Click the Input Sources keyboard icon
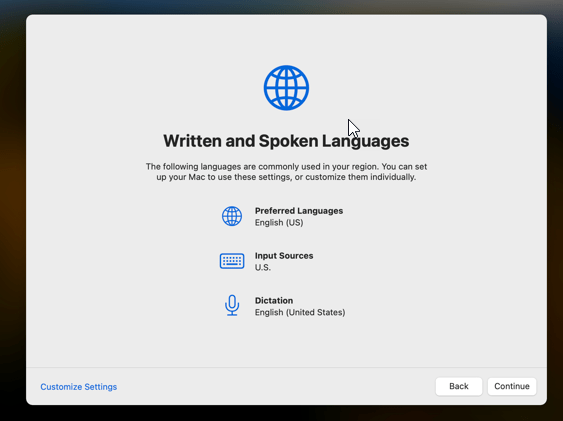The height and width of the screenshot is (421, 563). 232,261
